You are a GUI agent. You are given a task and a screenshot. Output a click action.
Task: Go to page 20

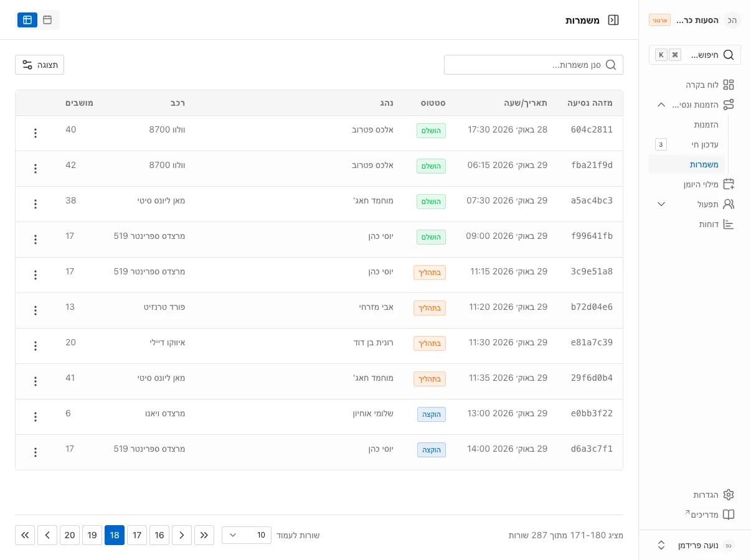coord(70,535)
